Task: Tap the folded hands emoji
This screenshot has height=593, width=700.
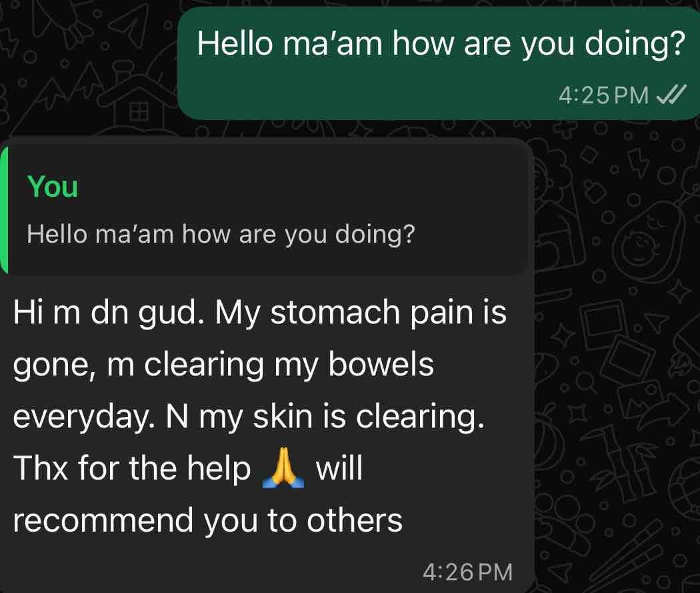Action: (x=283, y=468)
